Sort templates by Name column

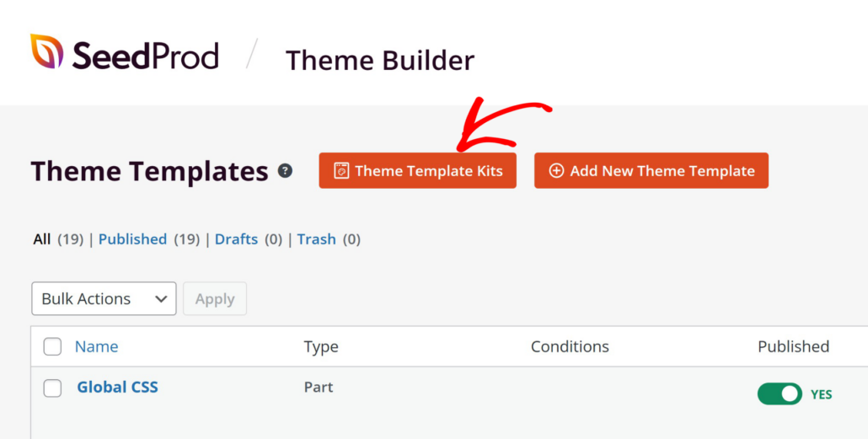(x=96, y=346)
